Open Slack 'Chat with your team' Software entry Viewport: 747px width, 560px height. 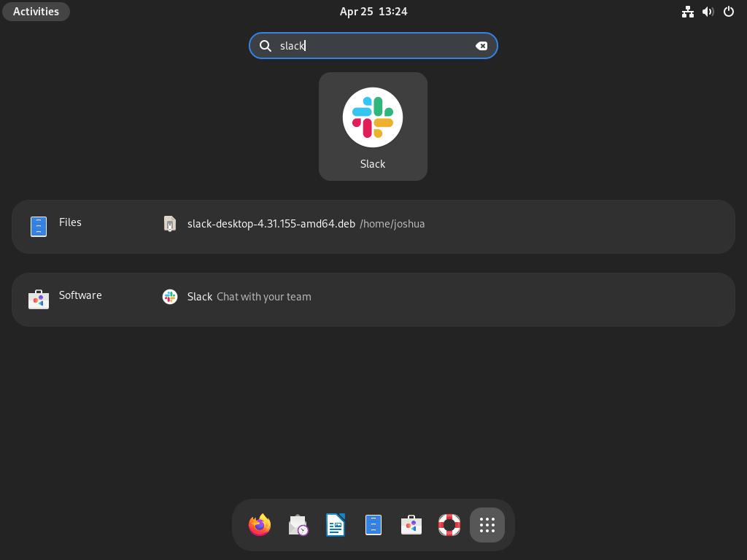pyautogui.click(x=248, y=297)
